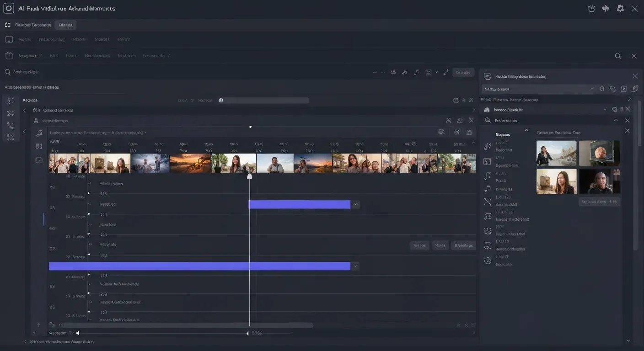Click the grid/app switcher icon in the title bar
Screen dimensions: 644x351
click(x=605, y=8)
